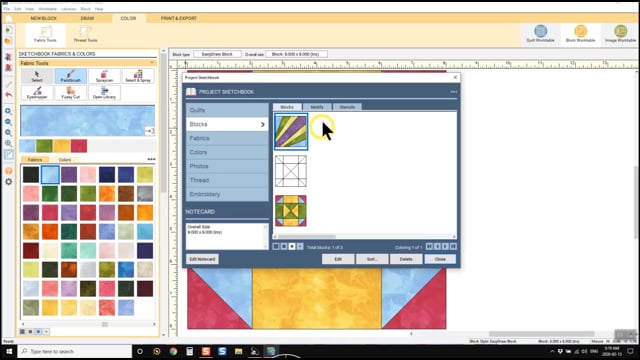Image resolution: width=640 pixels, height=360 pixels.
Task: Switch to the Image Worktable
Action: 620,33
